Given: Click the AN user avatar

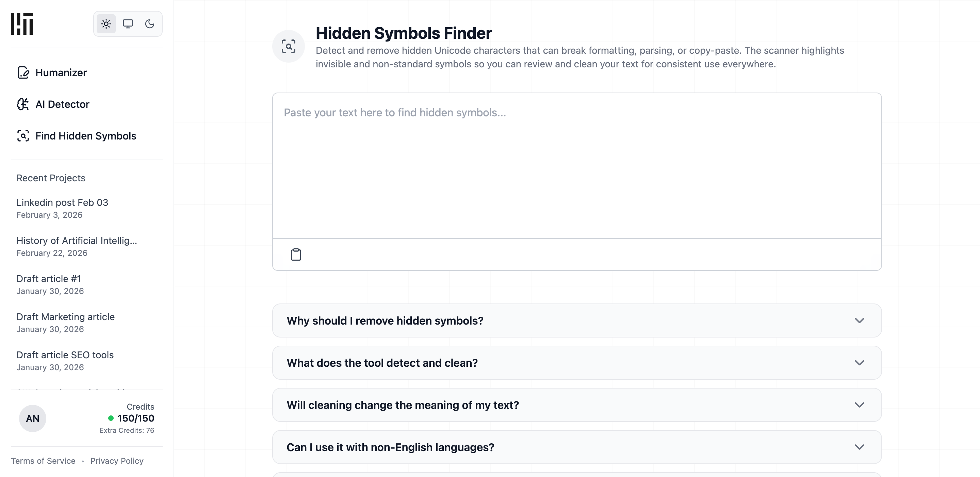Looking at the screenshot, I should (33, 418).
